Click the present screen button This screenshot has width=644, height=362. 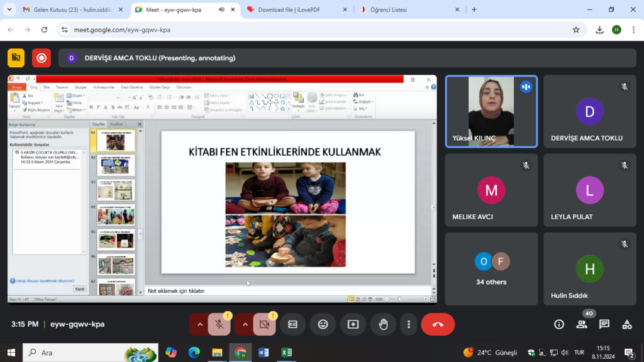click(353, 324)
